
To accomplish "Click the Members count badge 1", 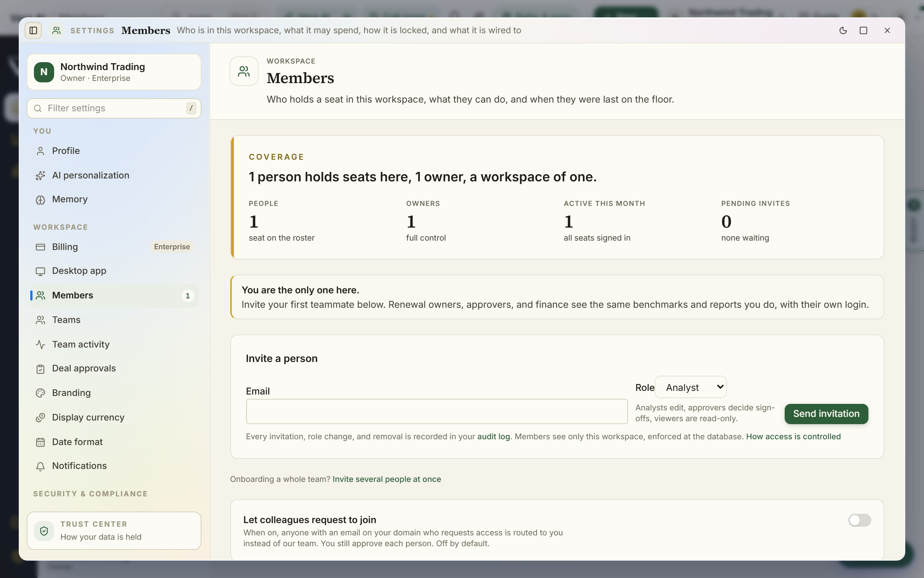I will [187, 296].
